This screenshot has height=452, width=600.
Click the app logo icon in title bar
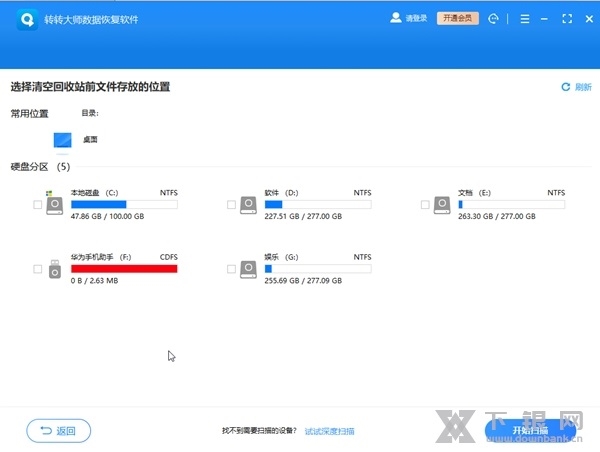tap(27, 19)
